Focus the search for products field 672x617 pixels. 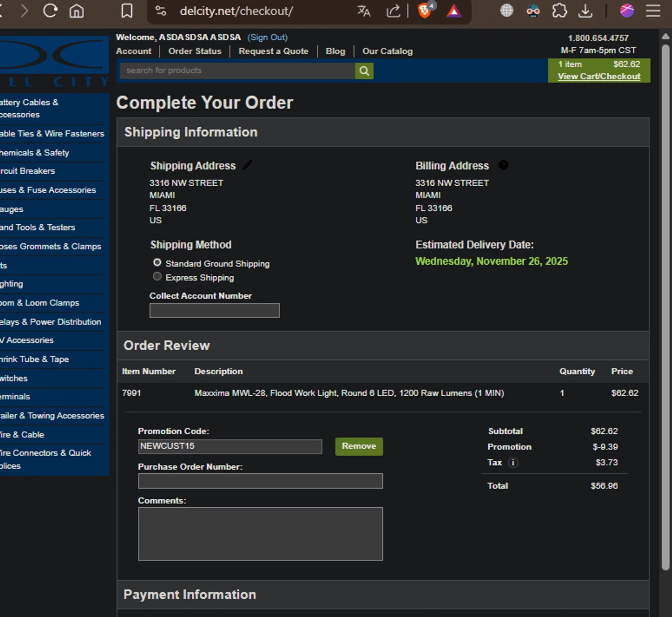(237, 71)
